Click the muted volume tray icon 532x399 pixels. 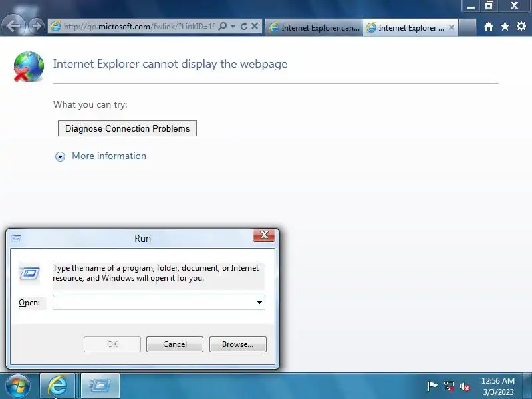coord(465,386)
